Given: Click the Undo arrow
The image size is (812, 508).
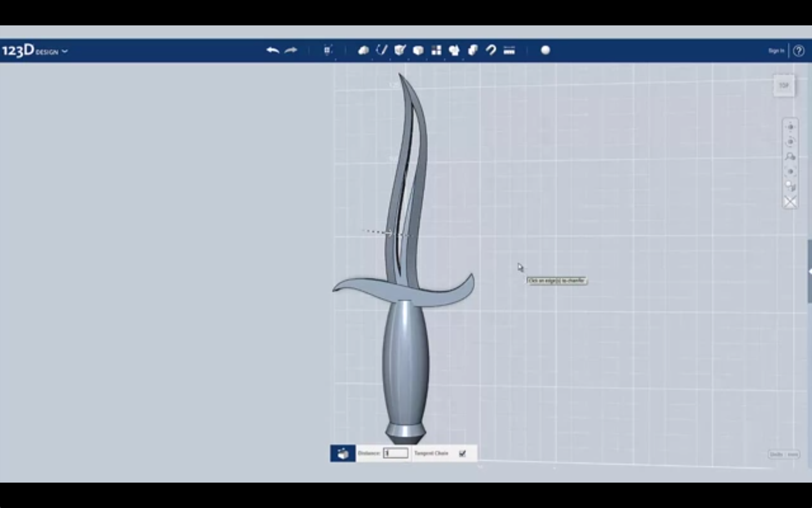Looking at the screenshot, I should (273, 50).
